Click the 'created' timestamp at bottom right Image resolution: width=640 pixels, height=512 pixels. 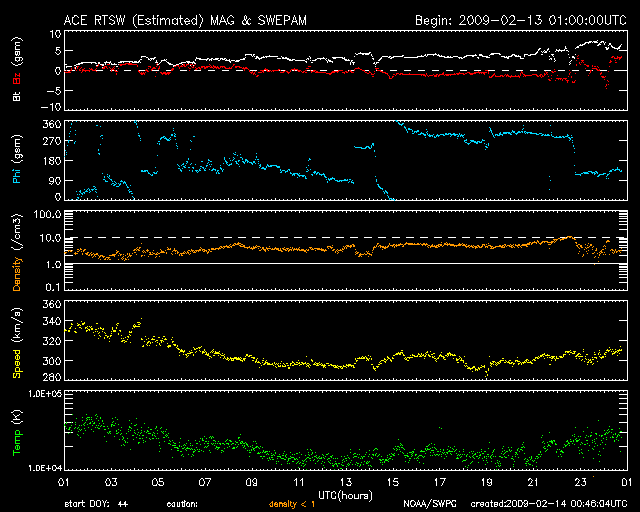tap(549, 504)
